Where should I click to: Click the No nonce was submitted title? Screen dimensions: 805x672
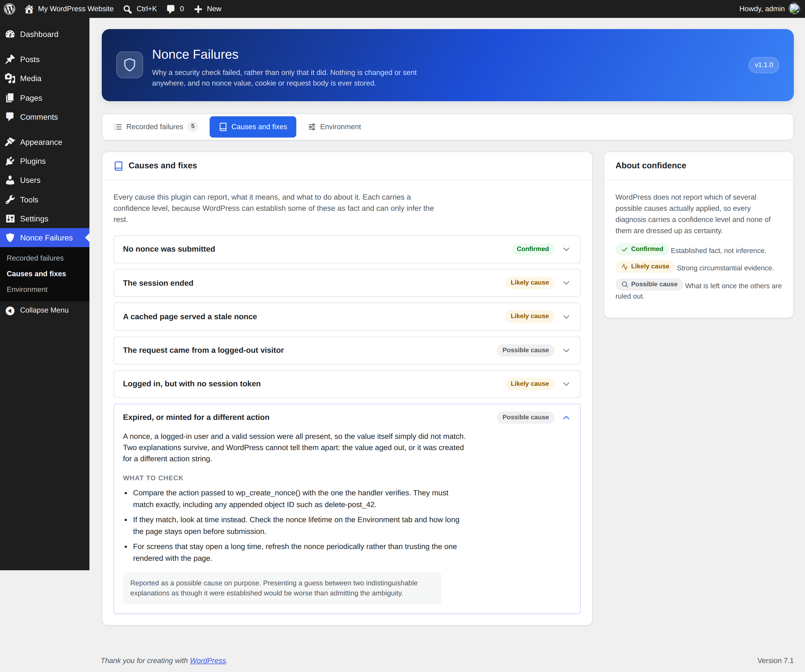169,249
